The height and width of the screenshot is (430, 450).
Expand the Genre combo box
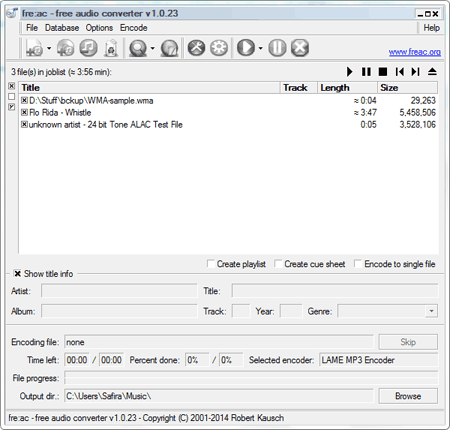[x=431, y=311]
